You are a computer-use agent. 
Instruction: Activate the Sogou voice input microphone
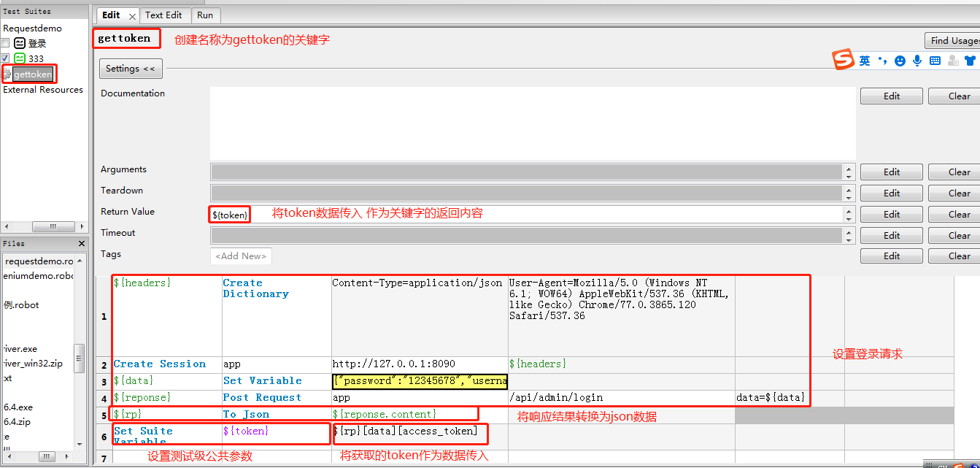(x=917, y=61)
